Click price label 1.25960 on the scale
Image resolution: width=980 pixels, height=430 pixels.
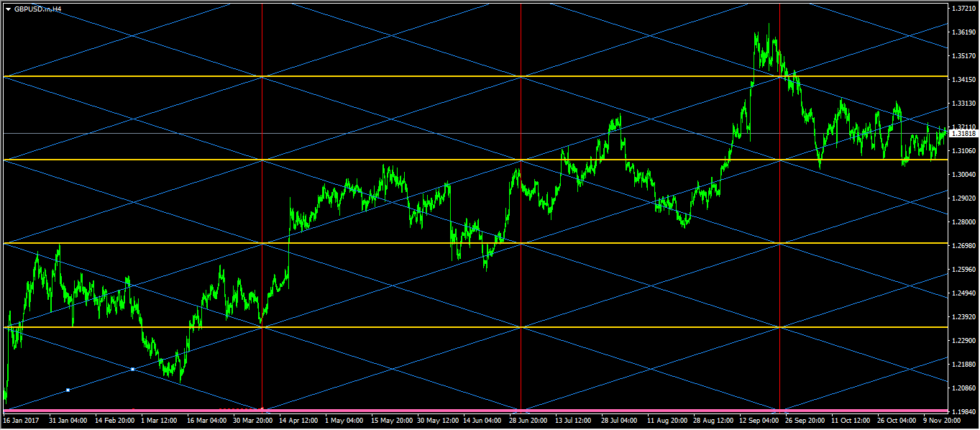[x=962, y=269]
